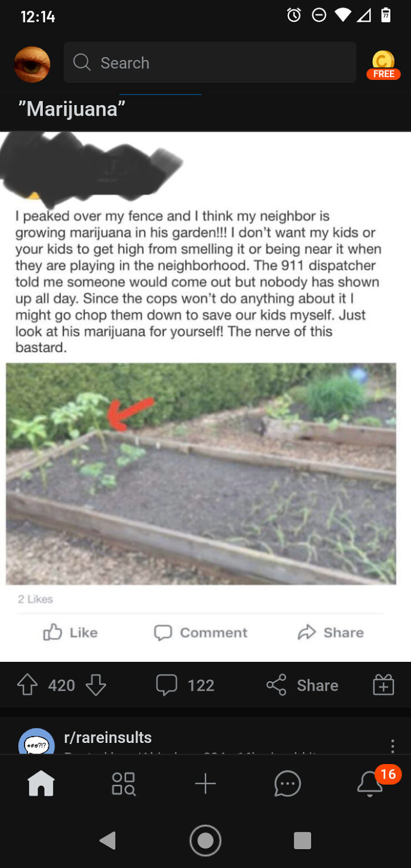The width and height of the screenshot is (411, 868).
Task: Open the Chat tab
Action: [288, 783]
